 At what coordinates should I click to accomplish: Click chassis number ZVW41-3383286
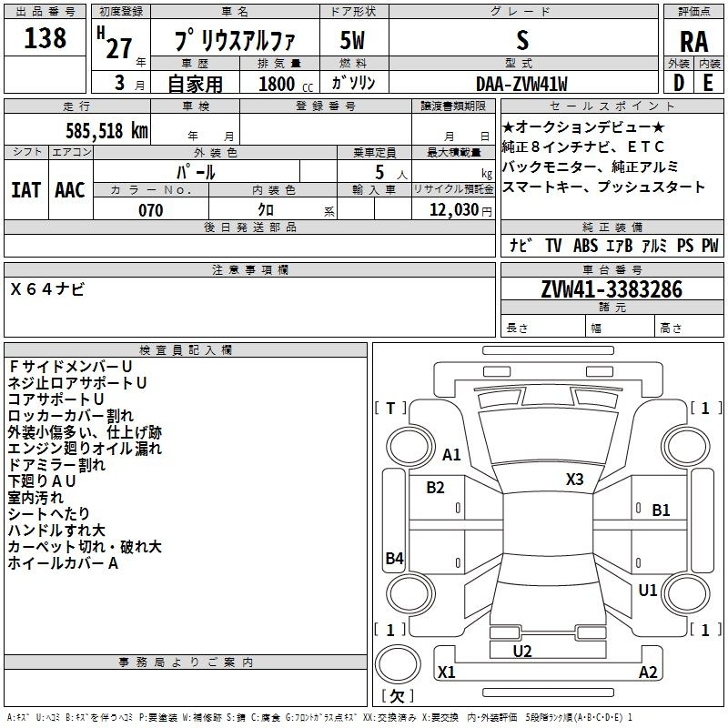[x=610, y=289]
